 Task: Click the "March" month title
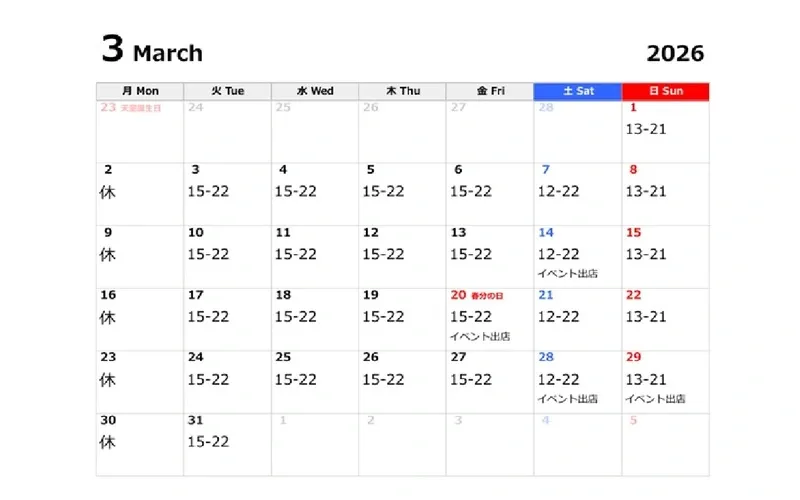(167, 53)
